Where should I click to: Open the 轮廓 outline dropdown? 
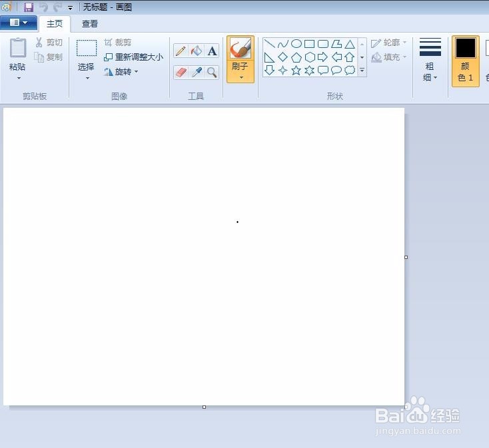click(389, 43)
